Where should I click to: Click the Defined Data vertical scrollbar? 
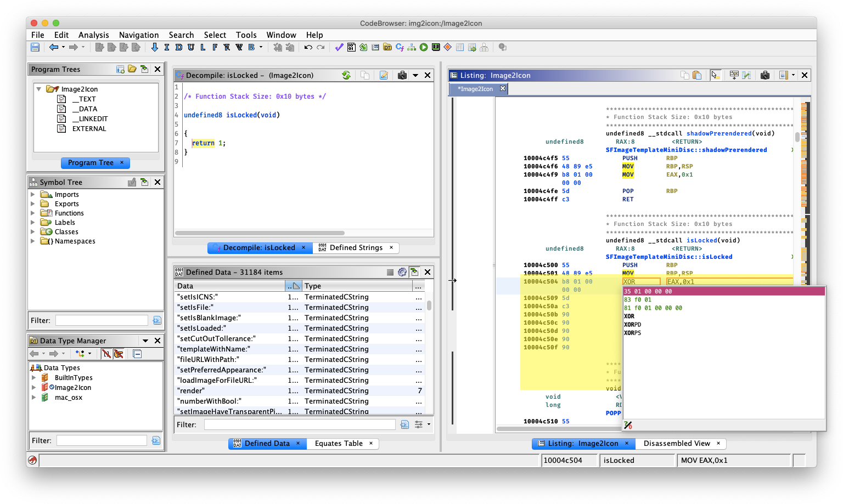pyautogui.click(x=429, y=305)
